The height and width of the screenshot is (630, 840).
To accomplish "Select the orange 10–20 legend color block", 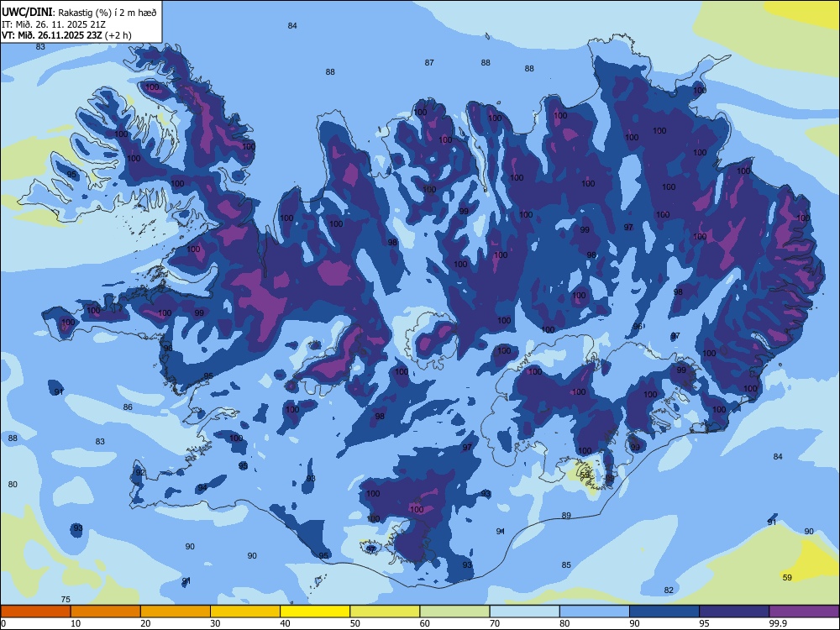I will [106, 612].
